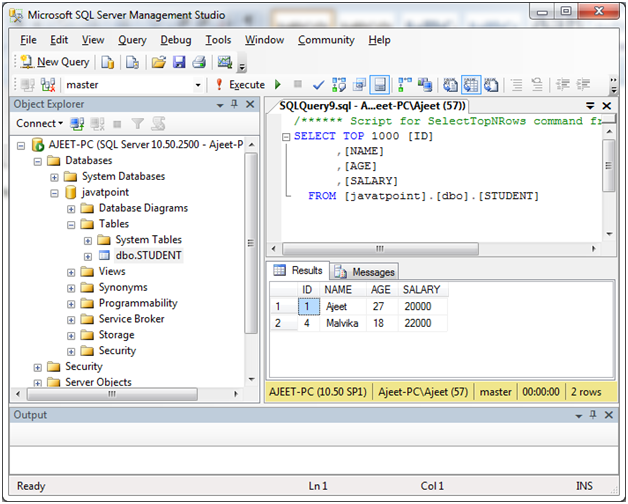This screenshot has width=628, height=504.
Task: Open Object Explorer window position dropdown
Action: (x=220, y=105)
